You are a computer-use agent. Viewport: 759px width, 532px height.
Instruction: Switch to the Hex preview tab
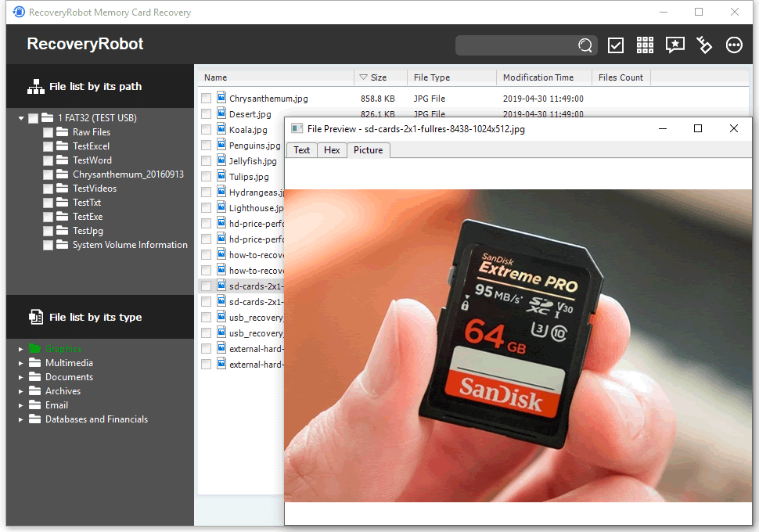[332, 150]
